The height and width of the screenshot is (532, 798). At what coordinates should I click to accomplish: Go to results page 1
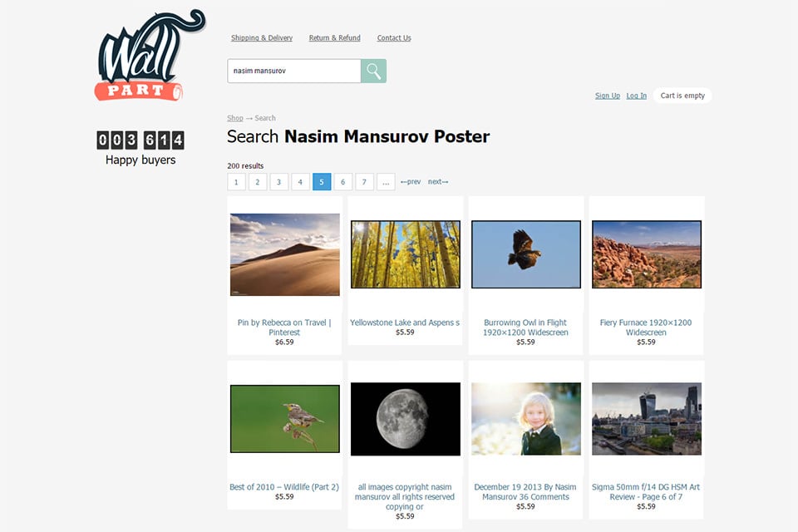click(x=236, y=182)
